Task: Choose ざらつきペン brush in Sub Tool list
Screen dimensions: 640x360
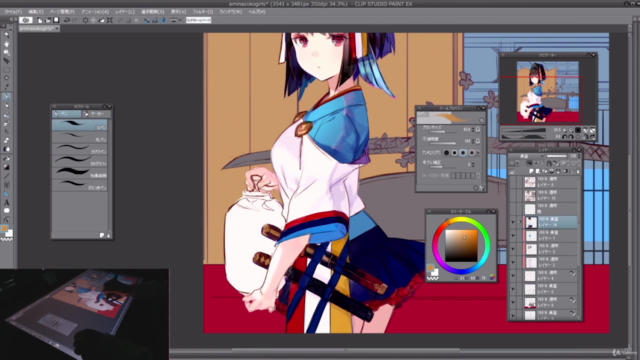Action: (x=80, y=184)
